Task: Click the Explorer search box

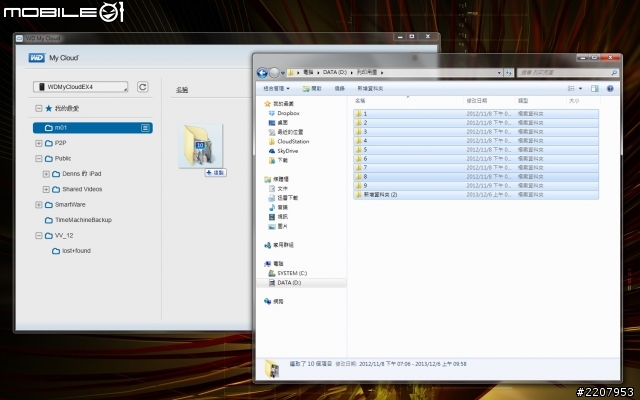Action: click(568, 73)
